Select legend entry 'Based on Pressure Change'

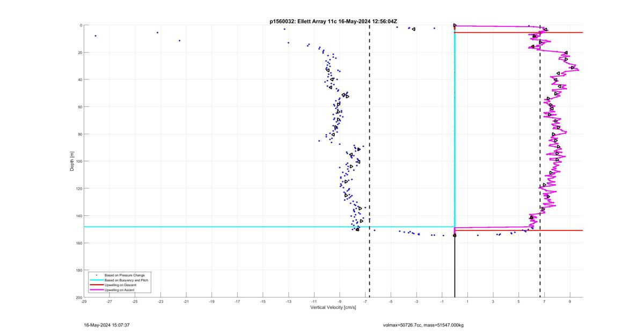(x=125, y=275)
